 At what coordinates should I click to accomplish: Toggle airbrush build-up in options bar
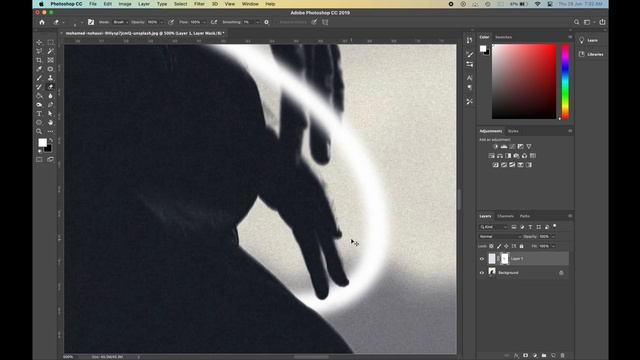[214, 22]
